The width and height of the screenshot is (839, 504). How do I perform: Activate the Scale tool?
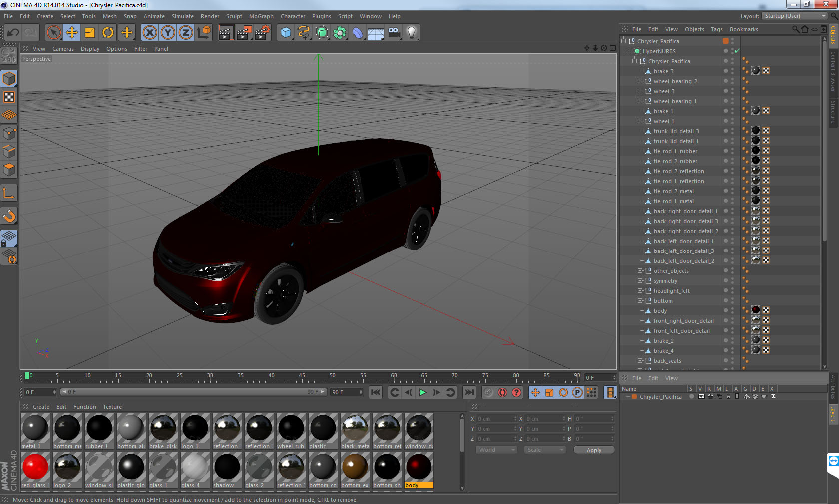tap(90, 33)
